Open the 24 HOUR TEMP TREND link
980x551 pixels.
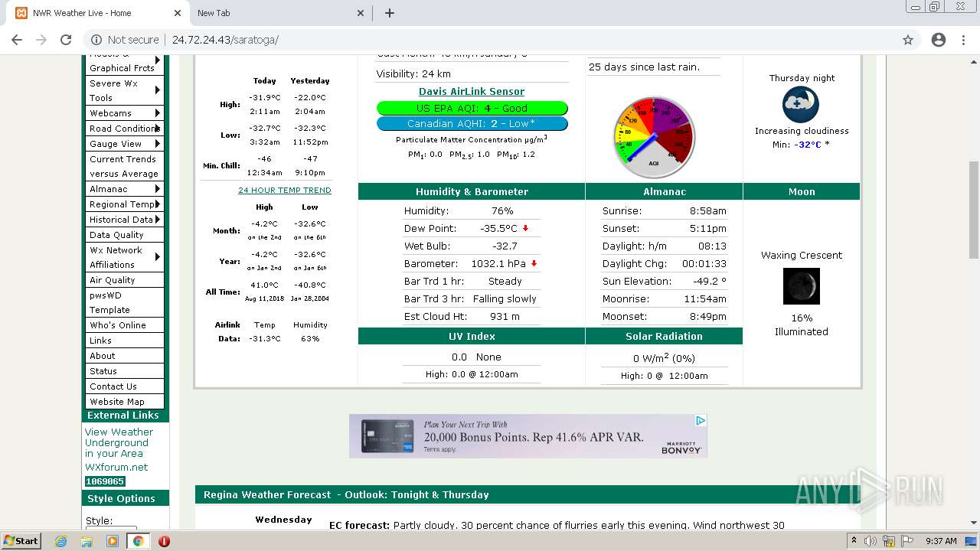[x=285, y=190]
